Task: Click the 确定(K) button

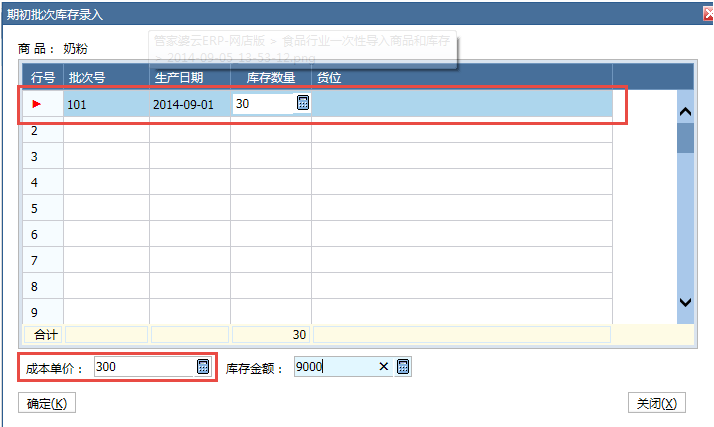Action: [47, 404]
